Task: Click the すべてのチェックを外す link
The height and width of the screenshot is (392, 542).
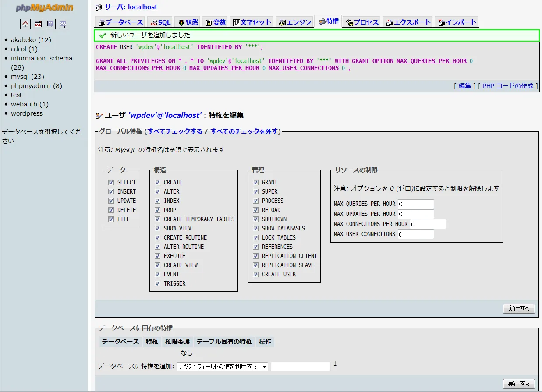Action: click(244, 131)
